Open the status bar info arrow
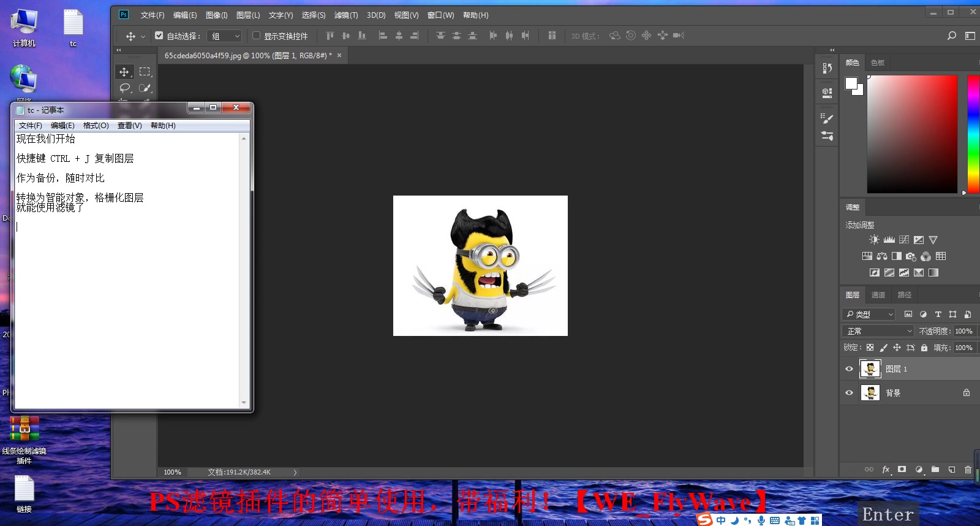980x526 pixels. (x=295, y=473)
